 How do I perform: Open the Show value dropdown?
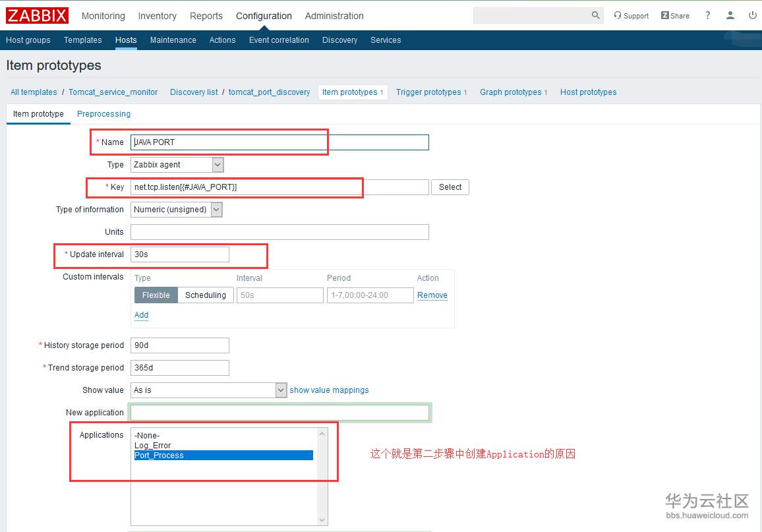(x=208, y=390)
